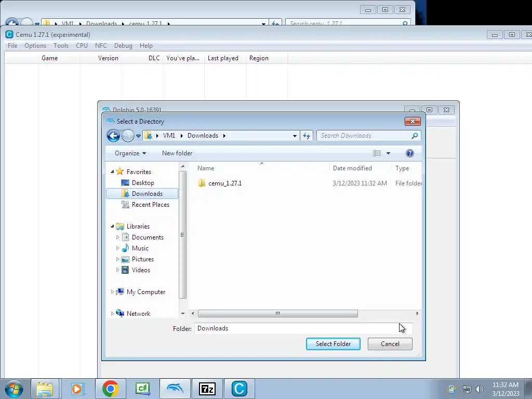Cancel the Select a Directory dialog

390,344
